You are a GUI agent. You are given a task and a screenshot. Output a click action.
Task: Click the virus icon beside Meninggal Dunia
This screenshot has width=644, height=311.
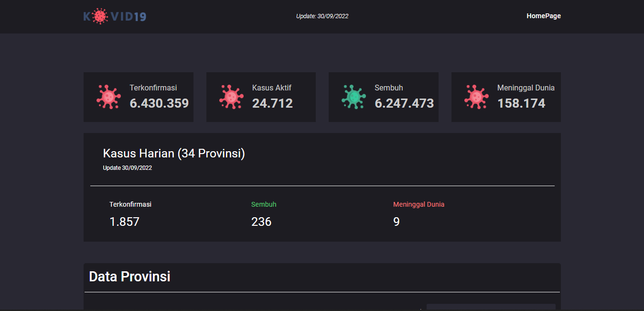pos(476,97)
